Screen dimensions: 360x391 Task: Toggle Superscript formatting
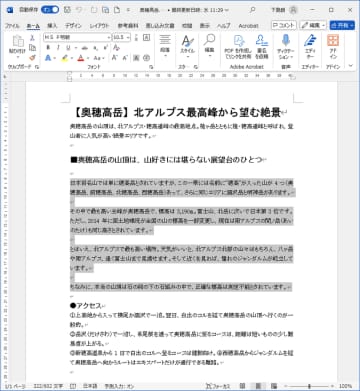coord(106,48)
